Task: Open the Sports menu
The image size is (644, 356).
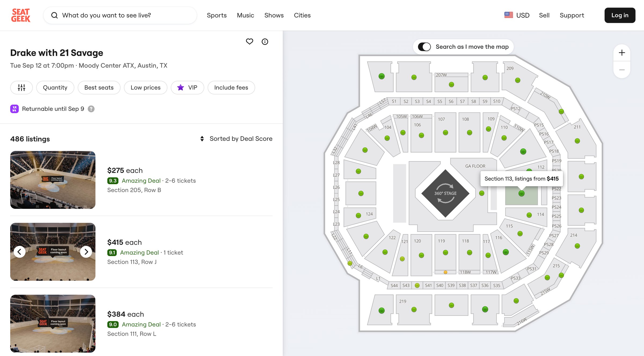Action: tap(217, 15)
